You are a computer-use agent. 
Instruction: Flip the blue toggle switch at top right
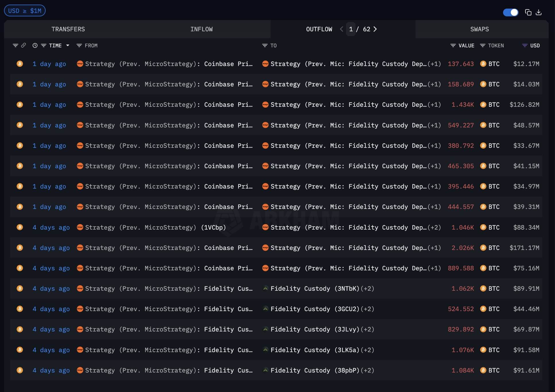[511, 12]
